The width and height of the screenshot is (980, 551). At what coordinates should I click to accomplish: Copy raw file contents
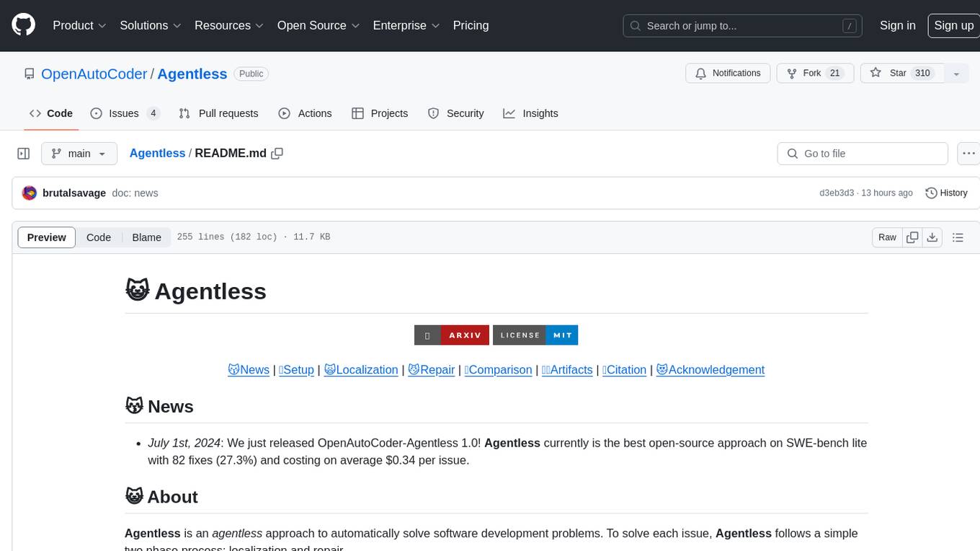pos(913,237)
